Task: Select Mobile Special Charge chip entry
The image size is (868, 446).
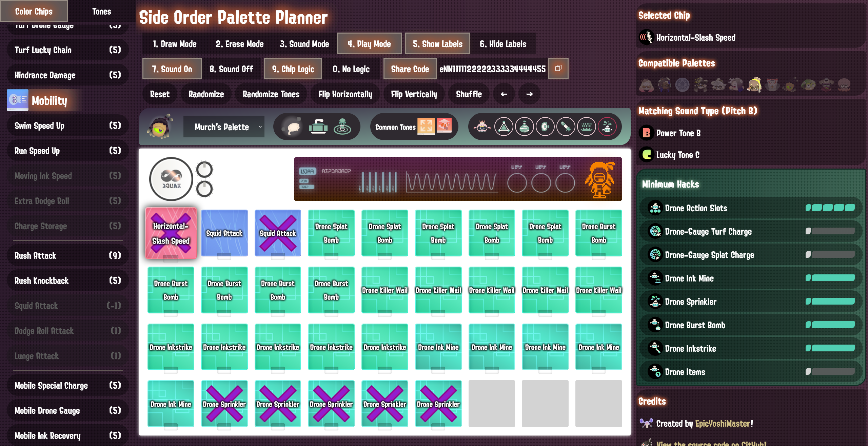Action: click(68, 385)
